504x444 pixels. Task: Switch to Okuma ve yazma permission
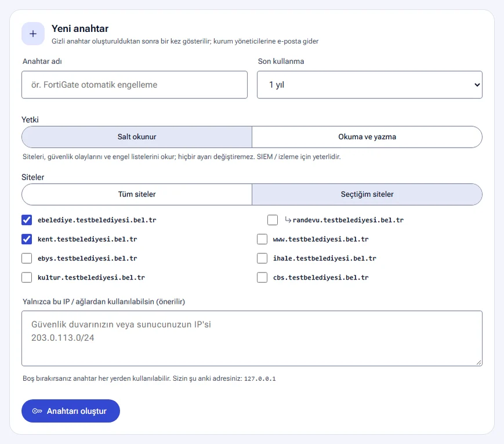click(x=367, y=137)
